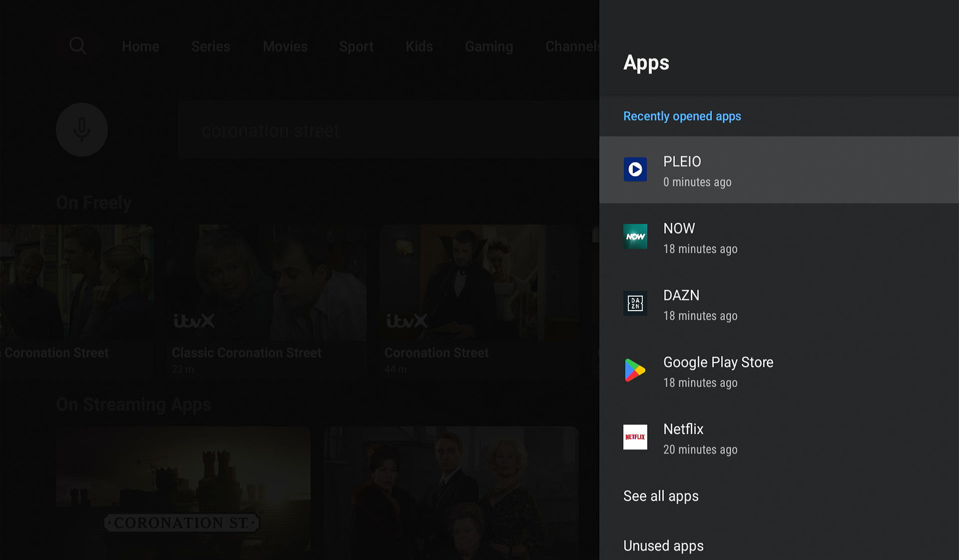This screenshot has height=560, width=959.
Task: Click the search magnifier icon
Action: [x=78, y=46]
